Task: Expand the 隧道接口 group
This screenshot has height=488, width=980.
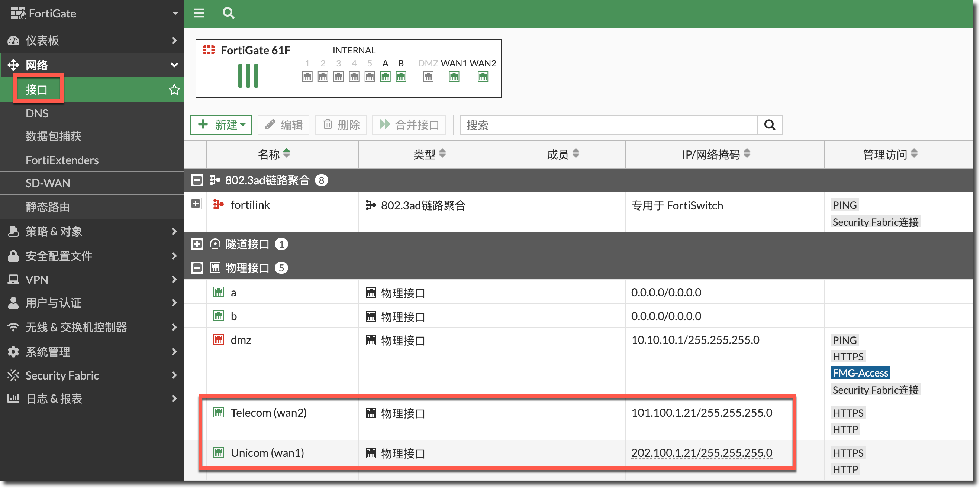Action: click(197, 244)
